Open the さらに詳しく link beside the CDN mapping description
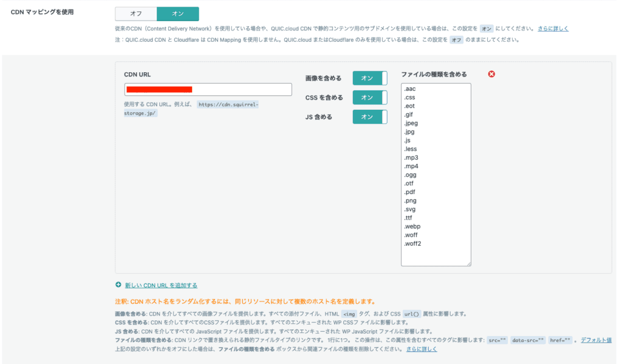This screenshot has width=622, height=364. click(x=553, y=29)
